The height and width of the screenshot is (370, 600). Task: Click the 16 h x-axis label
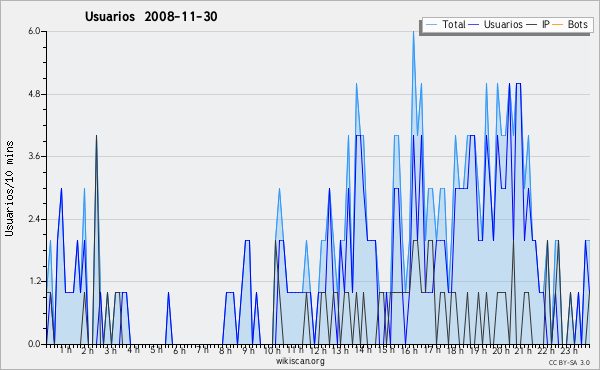[x=409, y=350]
